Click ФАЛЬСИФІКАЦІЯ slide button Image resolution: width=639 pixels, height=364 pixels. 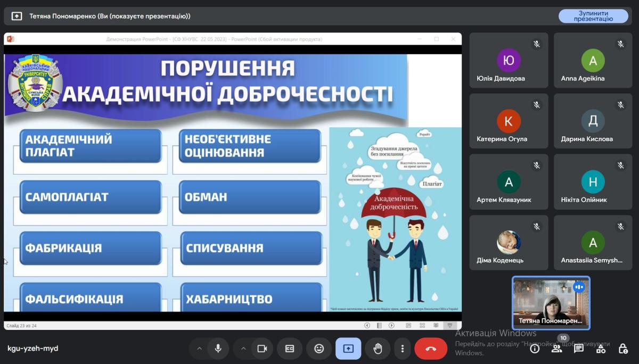point(91,297)
